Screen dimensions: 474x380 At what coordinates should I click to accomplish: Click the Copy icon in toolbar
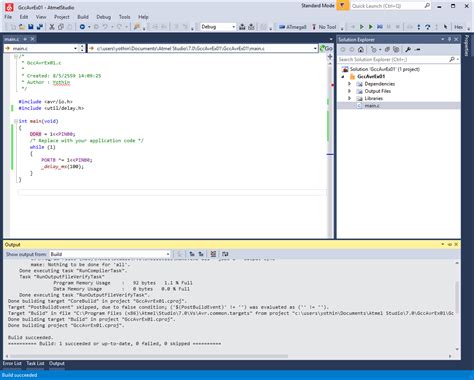[x=61, y=27]
